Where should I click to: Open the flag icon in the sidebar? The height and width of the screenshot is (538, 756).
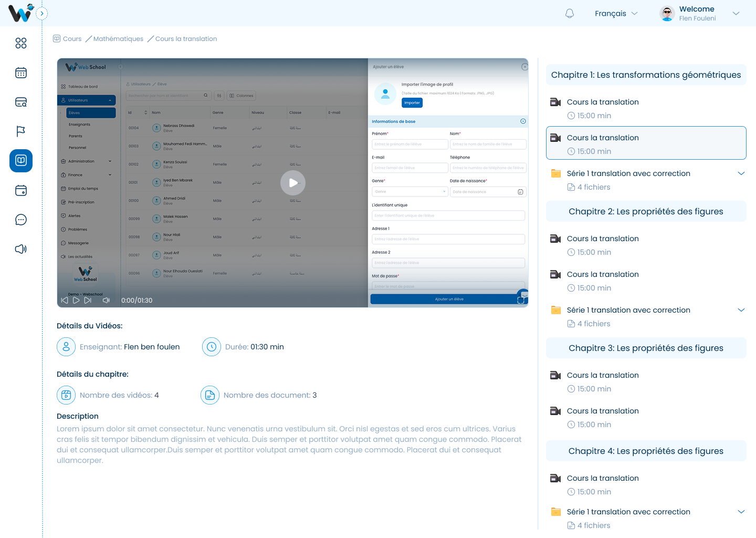click(x=21, y=131)
